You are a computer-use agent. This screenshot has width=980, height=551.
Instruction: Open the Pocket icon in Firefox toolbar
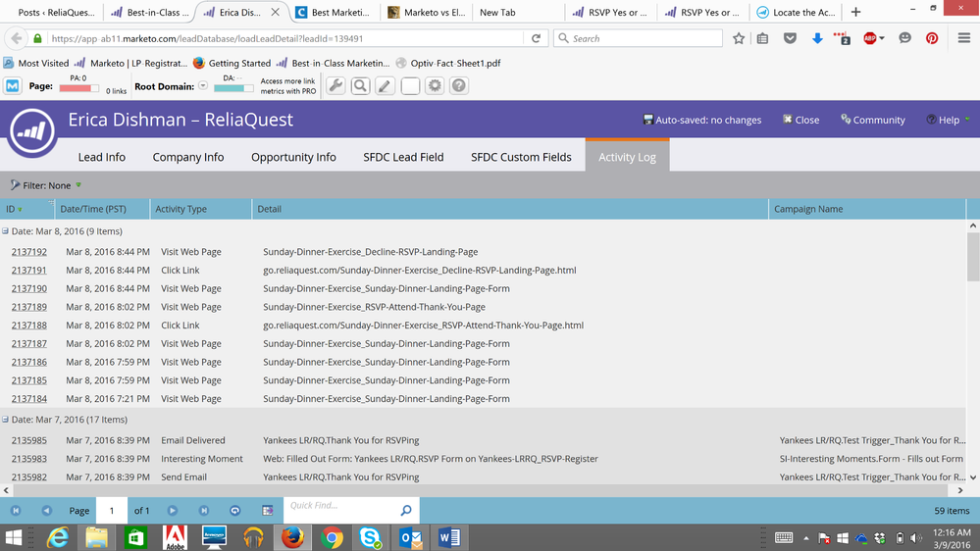pos(790,39)
